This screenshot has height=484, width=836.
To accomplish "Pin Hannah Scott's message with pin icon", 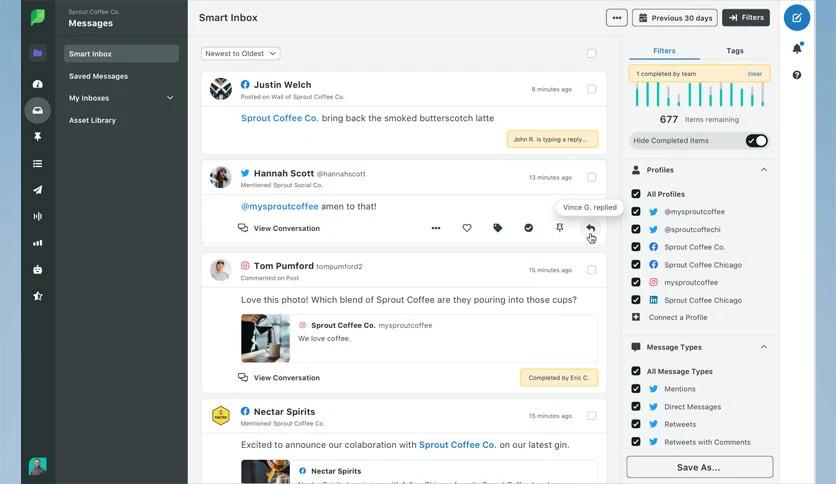I will click(x=560, y=228).
